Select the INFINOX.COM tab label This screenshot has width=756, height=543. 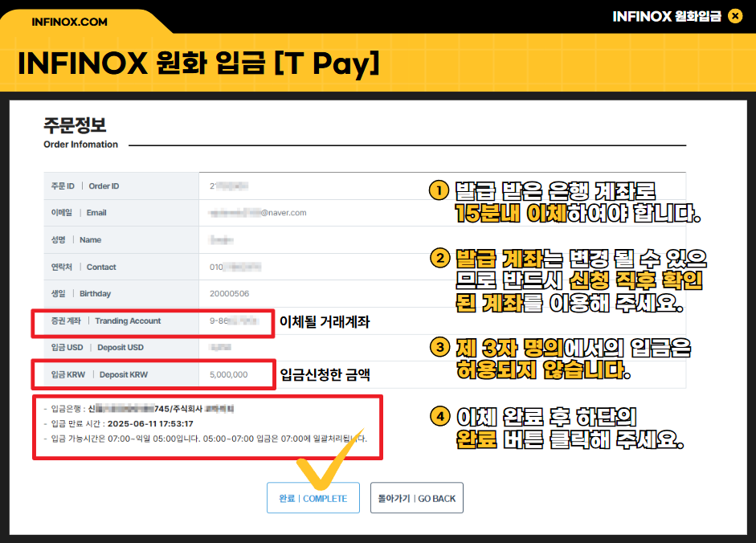(69, 22)
